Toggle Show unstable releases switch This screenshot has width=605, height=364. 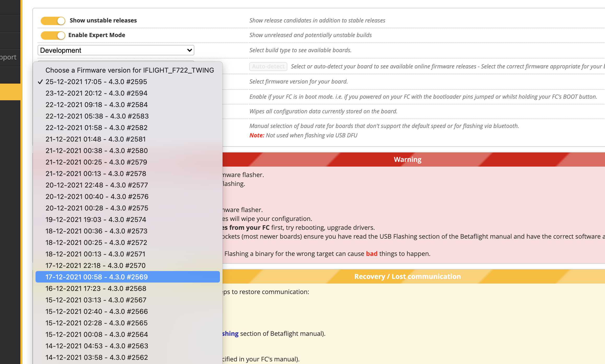click(53, 21)
